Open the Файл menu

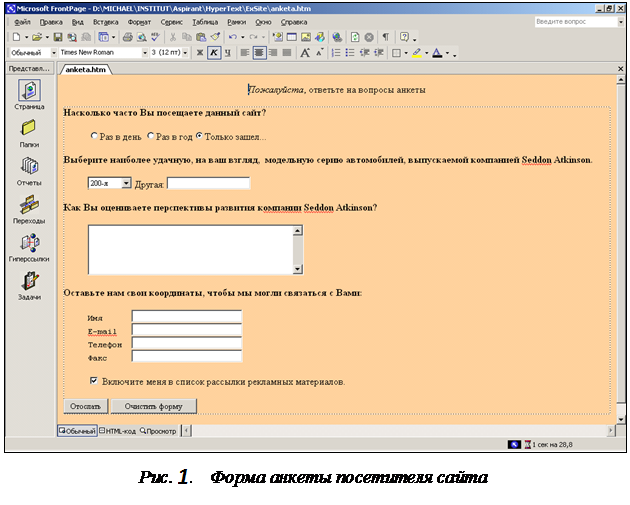tap(22, 22)
